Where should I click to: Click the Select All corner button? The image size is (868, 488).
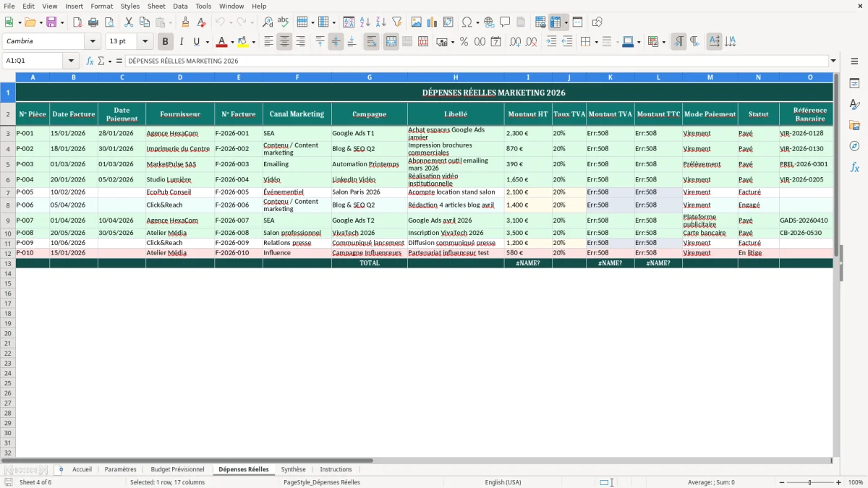(x=8, y=77)
